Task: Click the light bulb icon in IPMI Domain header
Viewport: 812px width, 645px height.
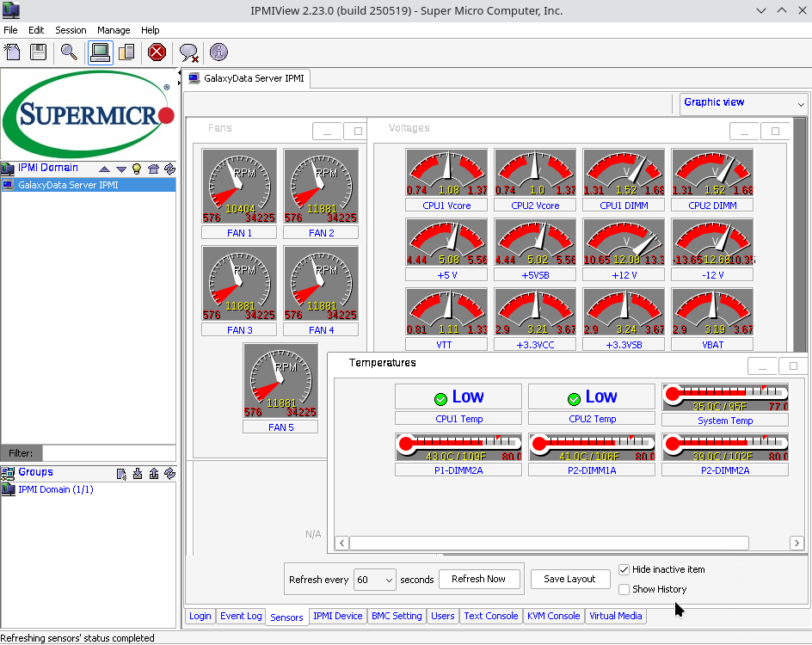Action: 137,169
